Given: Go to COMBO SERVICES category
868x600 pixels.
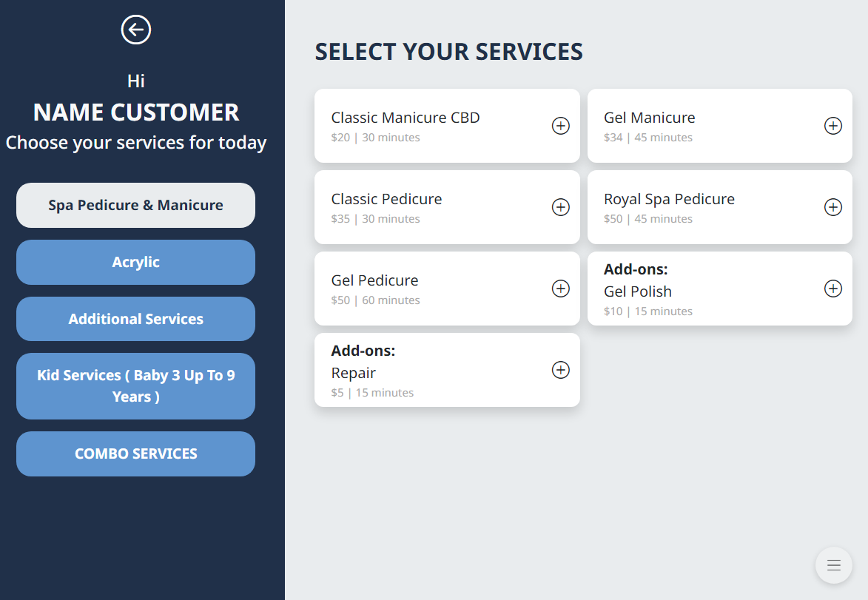Looking at the screenshot, I should point(135,454).
